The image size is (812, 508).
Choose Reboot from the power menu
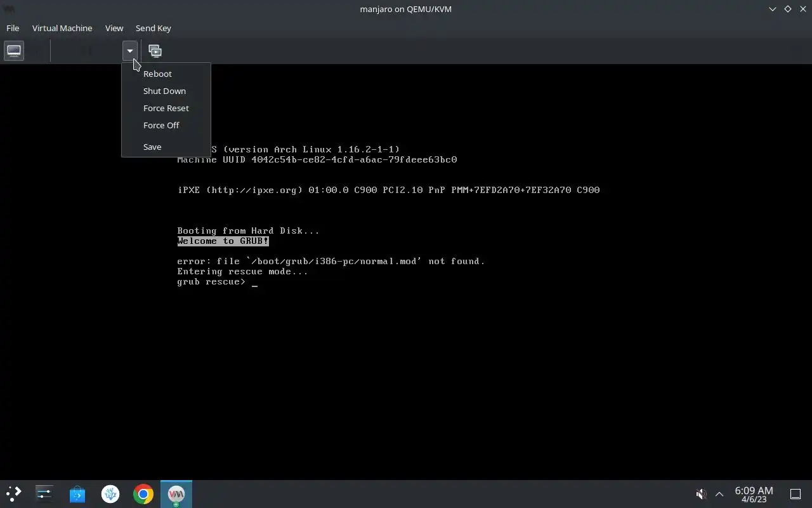pyautogui.click(x=157, y=74)
